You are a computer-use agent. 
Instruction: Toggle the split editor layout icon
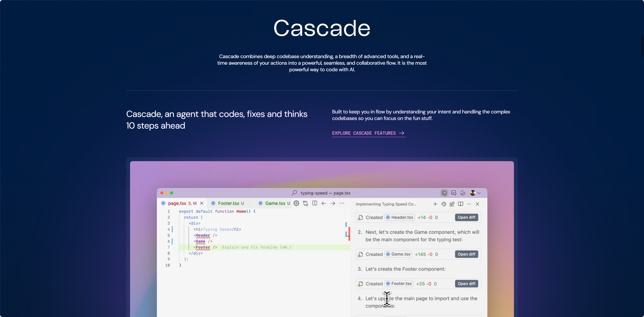(315, 203)
